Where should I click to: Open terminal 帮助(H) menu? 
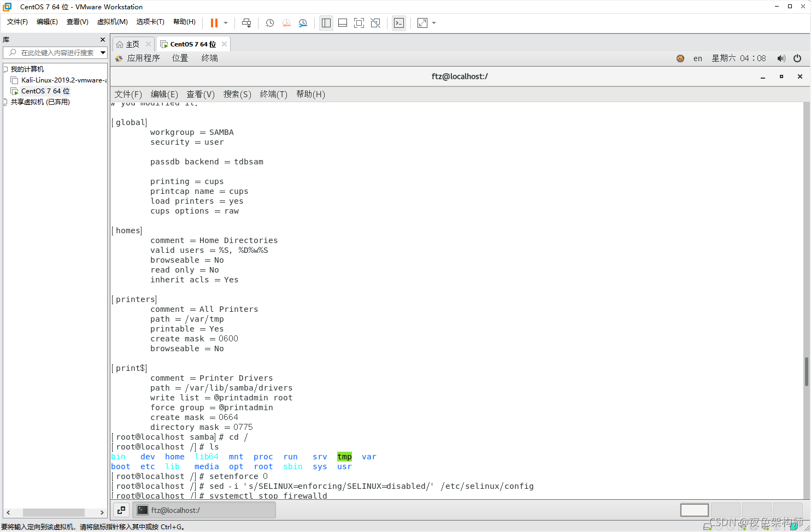tap(310, 94)
